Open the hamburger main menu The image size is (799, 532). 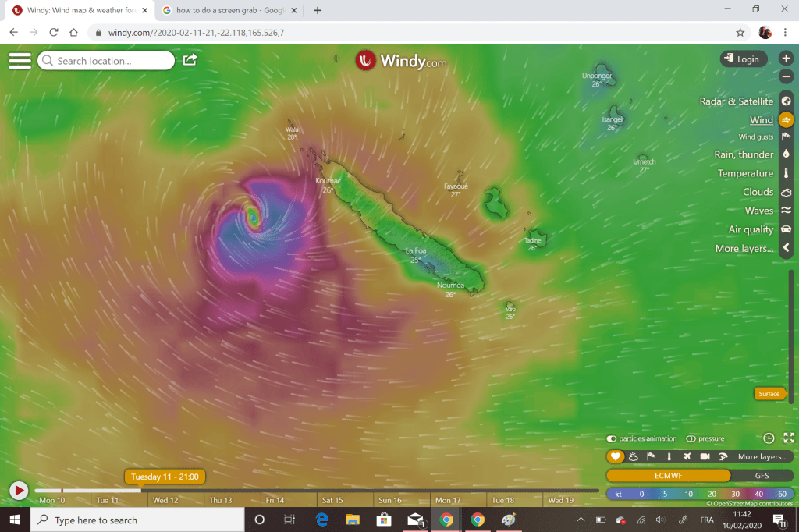point(20,61)
